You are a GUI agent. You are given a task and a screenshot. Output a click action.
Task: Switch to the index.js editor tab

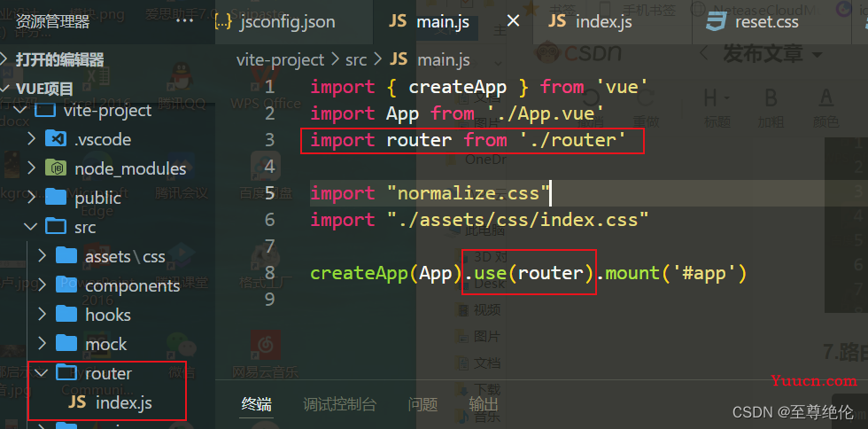click(x=592, y=21)
